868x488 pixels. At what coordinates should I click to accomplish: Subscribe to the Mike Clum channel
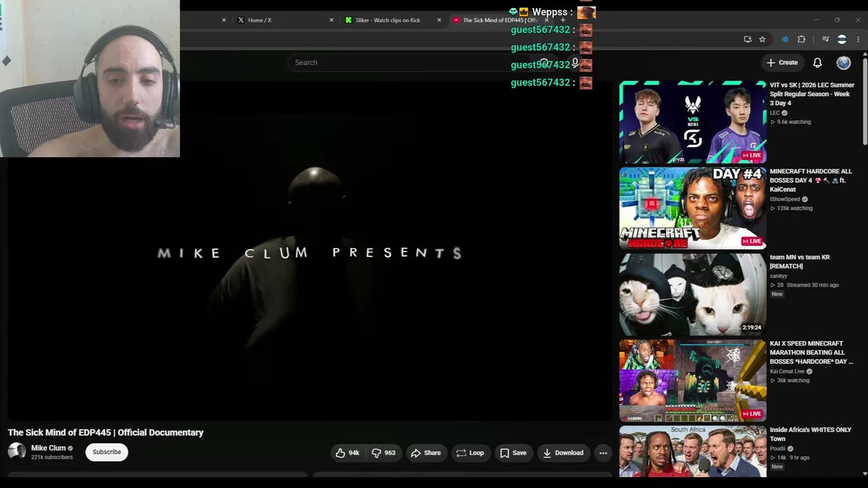point(106,452)
